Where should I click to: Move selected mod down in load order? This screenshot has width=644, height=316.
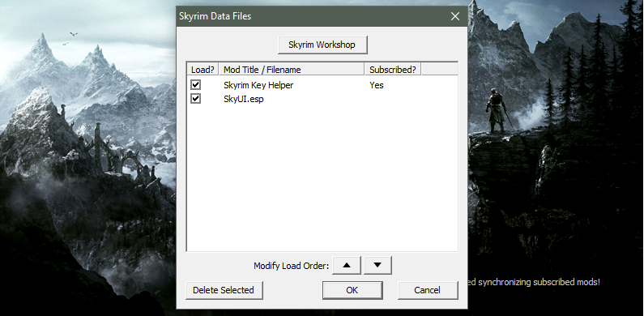coord(377,266)
